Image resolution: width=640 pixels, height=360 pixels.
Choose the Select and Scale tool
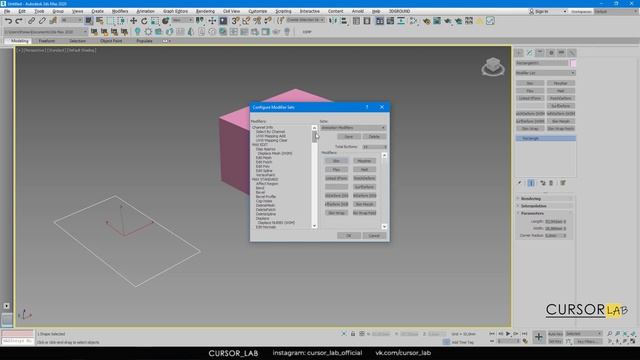(x=155, y=21)
